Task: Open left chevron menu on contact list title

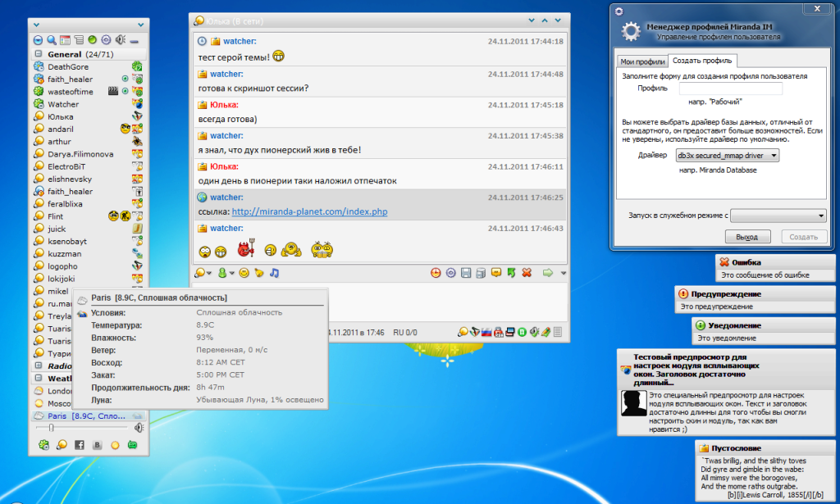Action: (x=36, y=25)
